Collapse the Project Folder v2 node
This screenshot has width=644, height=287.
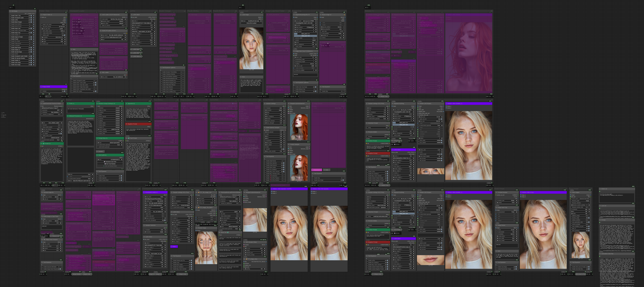[41, 15]
